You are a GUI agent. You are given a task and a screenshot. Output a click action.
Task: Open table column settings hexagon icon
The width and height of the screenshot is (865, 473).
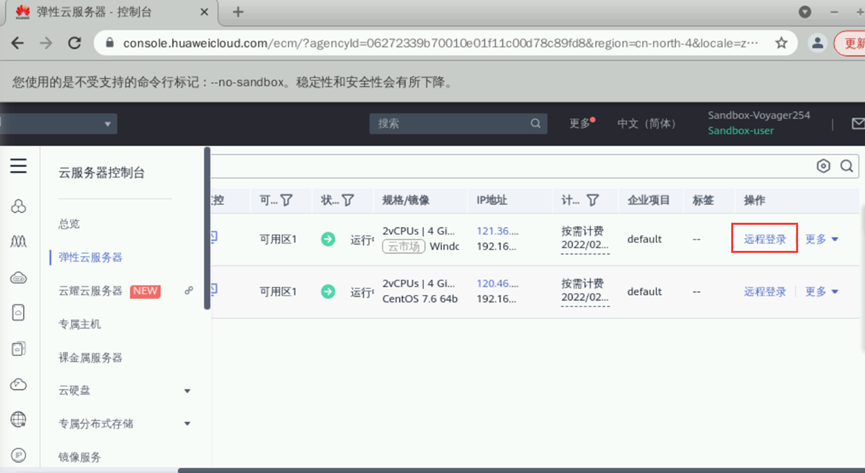pyautogui.click(x=823, y=166)
